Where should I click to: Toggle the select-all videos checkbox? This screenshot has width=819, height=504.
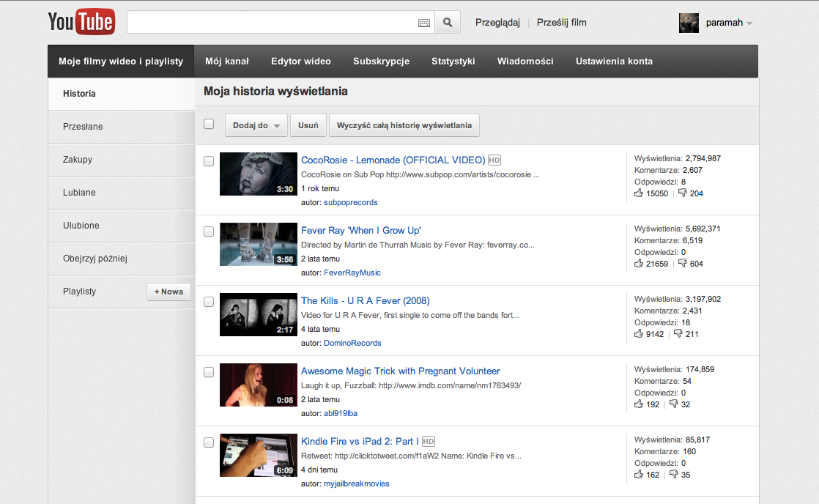(209, 125)
